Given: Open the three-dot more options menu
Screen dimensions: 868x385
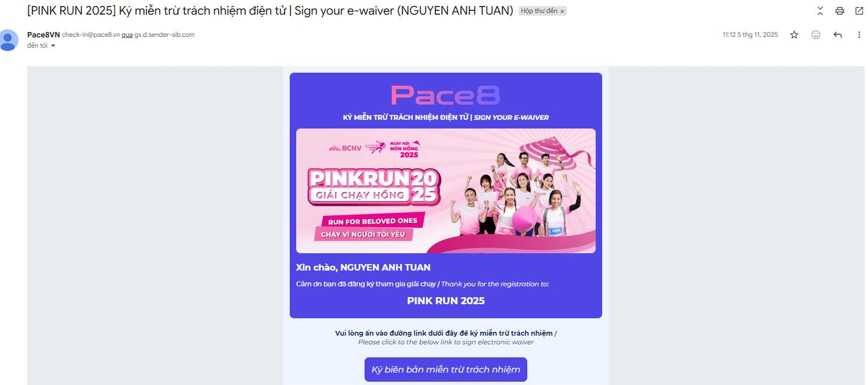Looking at the screenshot, I should point(859,35).
